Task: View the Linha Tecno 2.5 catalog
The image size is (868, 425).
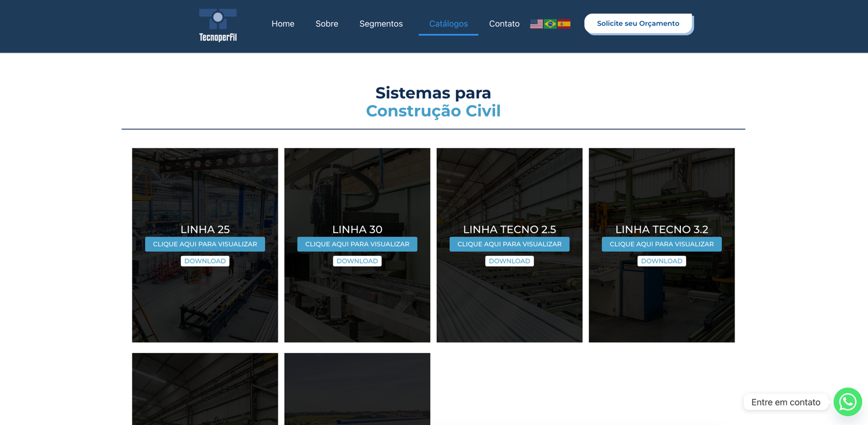Action: tap(509, 244)
